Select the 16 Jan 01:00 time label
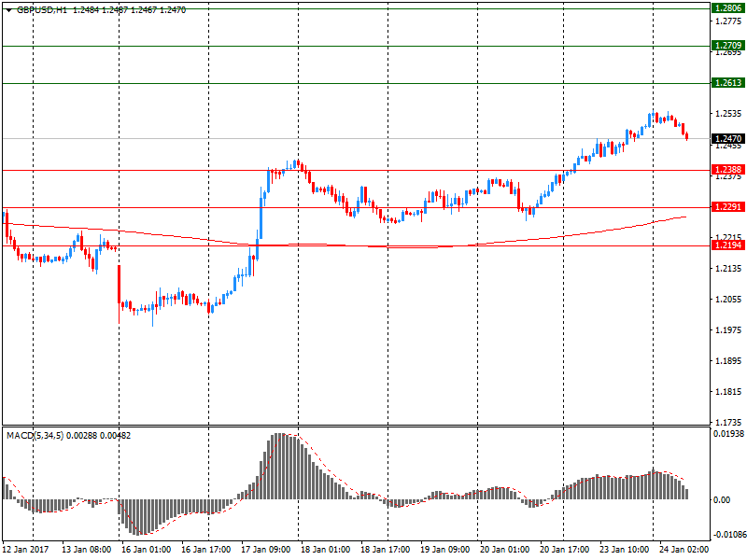Viewport: 747px width, 560px height. (x=147, y=549)
